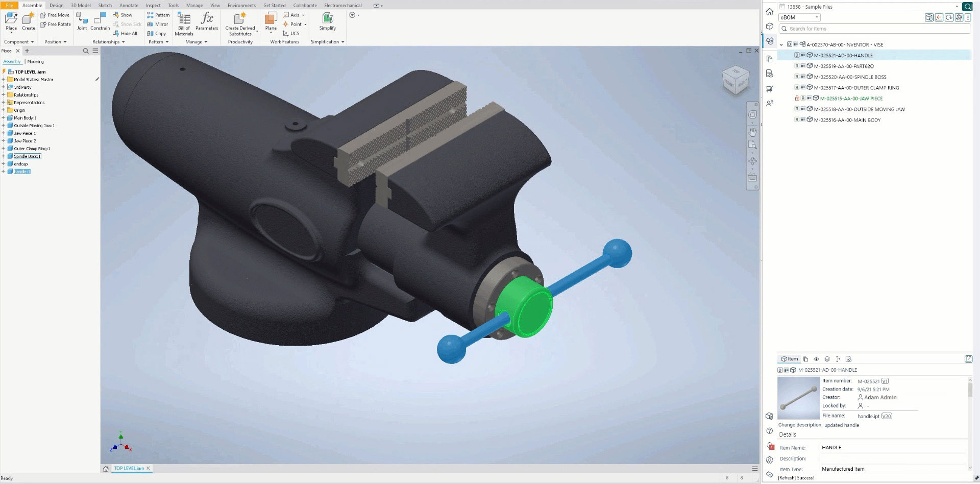The height and width of the screenshot is (484, 980).
Task: Refresh the item list in the PLM panel
Action: tap(948, 17)
